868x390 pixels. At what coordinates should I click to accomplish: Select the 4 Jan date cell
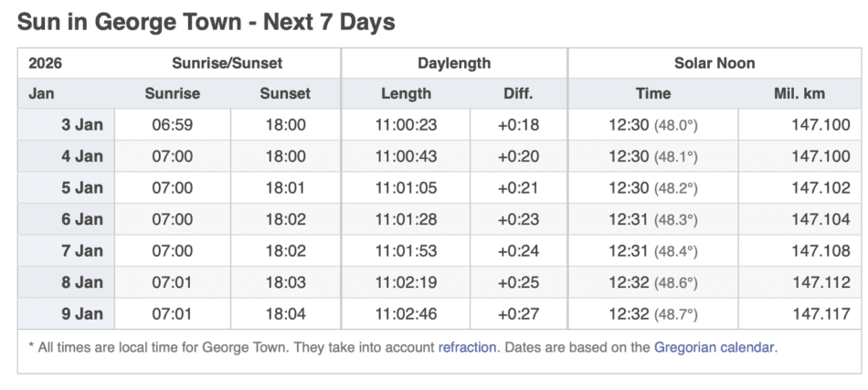coord(82,156)
